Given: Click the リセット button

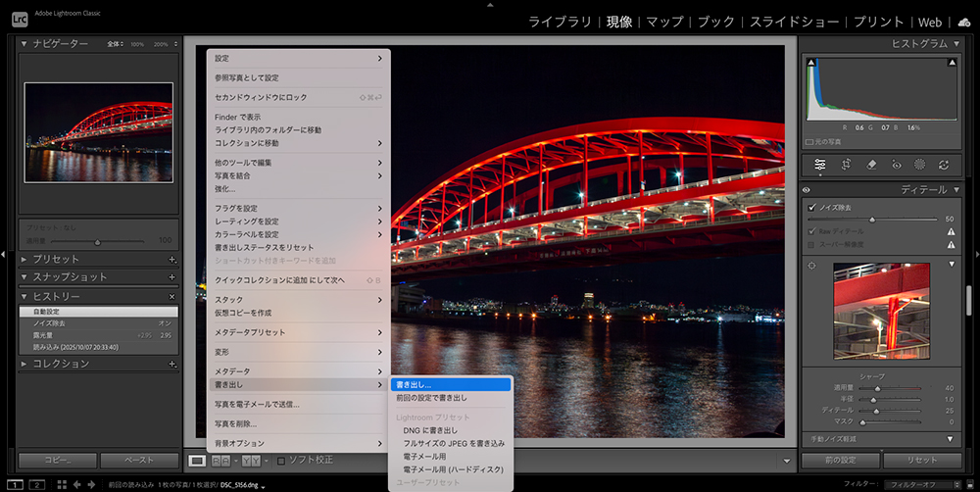Looking at the screenshot, I should pyautogui.click(x=922, y=460).
